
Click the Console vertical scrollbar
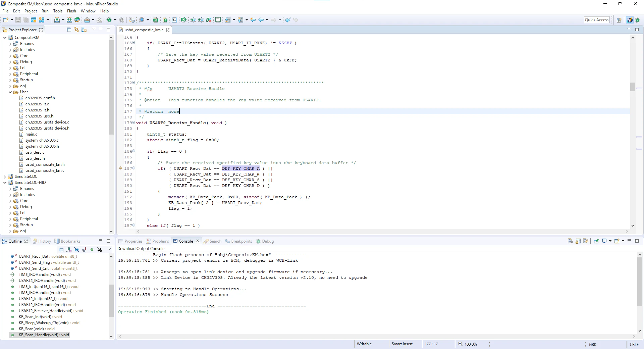point(639,282)
